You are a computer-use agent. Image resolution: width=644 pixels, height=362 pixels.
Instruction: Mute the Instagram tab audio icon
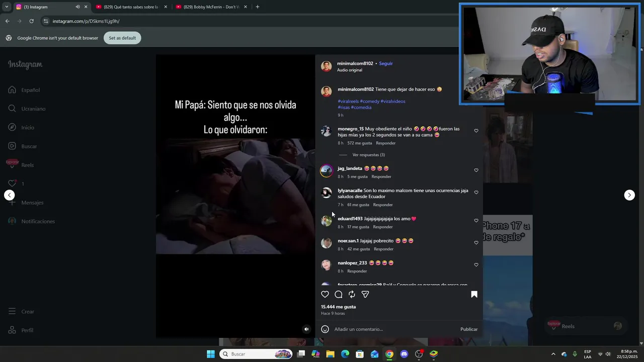tap(77, 7)
